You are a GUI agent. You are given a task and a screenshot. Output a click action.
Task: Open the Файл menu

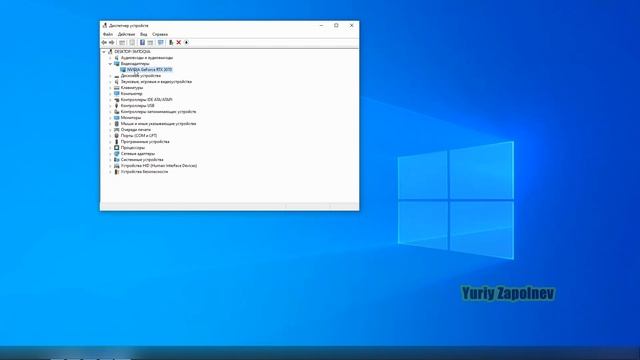(108, 34)
